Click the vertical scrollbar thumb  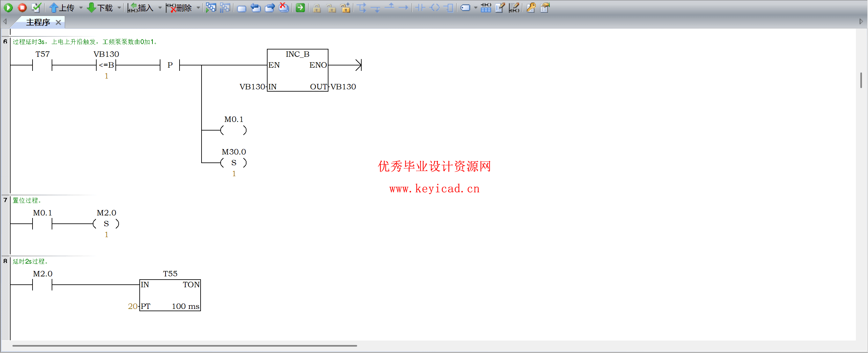pos(861,80)
